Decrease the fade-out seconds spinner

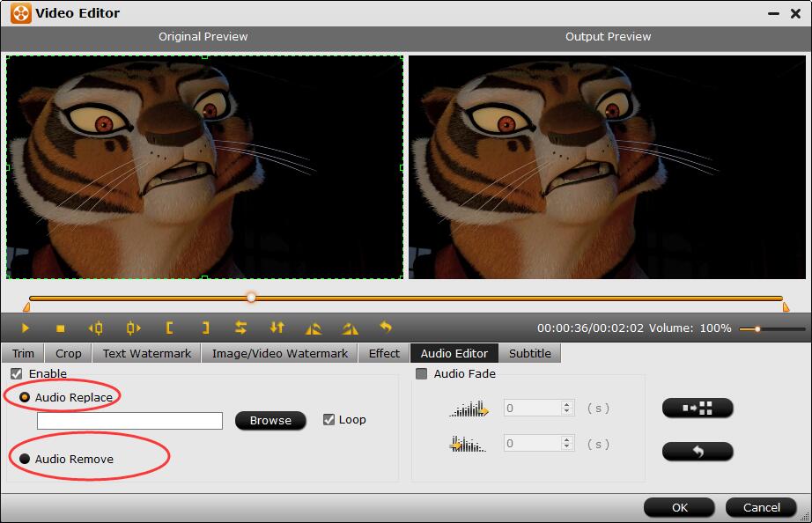coord(566,448)
